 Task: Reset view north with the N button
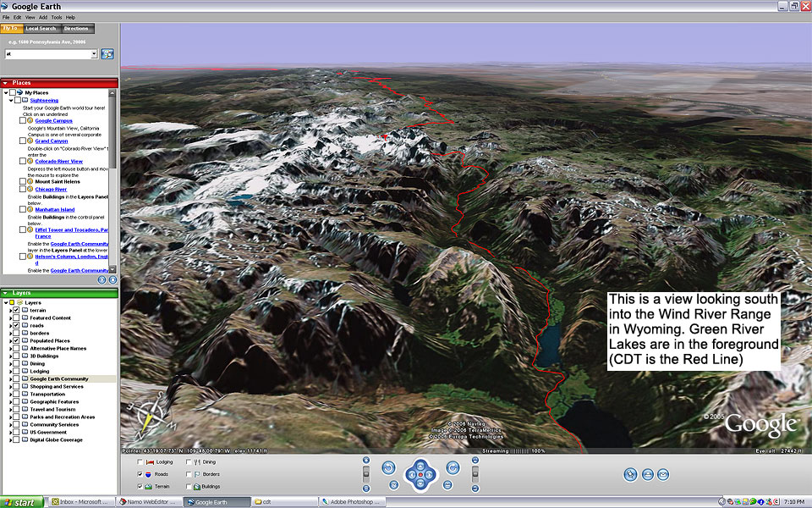click(x=393, y=485)
